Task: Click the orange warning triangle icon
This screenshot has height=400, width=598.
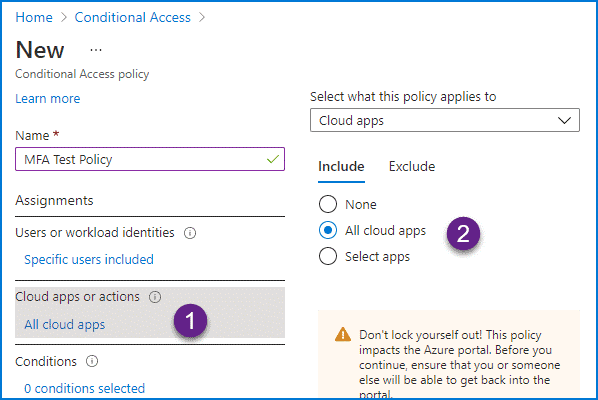Action: click(343, 334)
